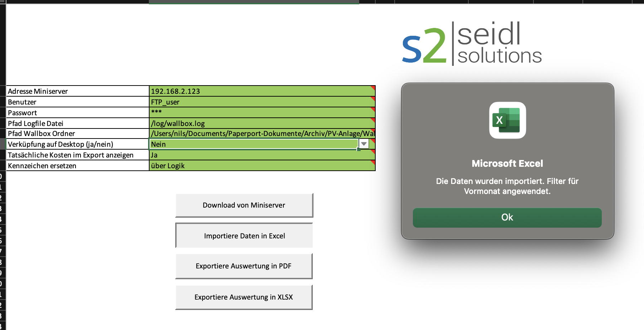Click the s2 seidl solutions logo
644x330 pixels.
click(x=472, y=44)
